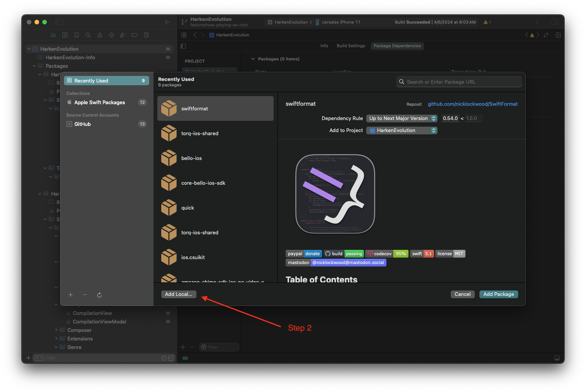Open the issue navigator warning icon
This screenshot has height=392, width=586.
coord(100,35)
